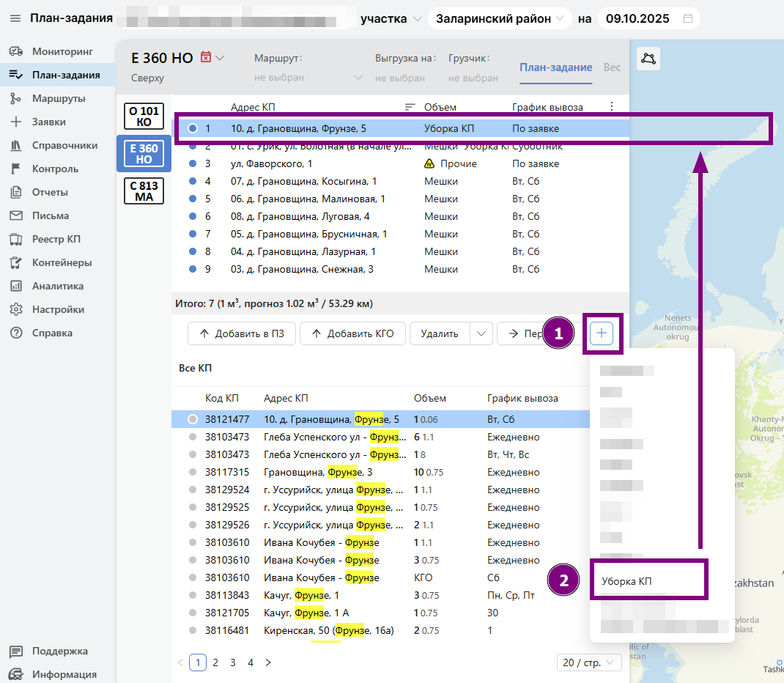Expand the arrow next to Удалить
784x683 pixels.
[x=481, y=333]
